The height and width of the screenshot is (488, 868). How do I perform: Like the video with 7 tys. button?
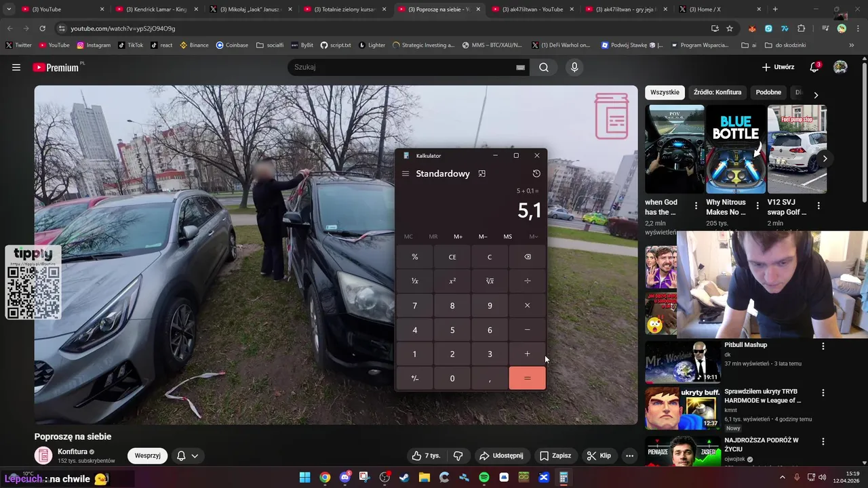426,455
